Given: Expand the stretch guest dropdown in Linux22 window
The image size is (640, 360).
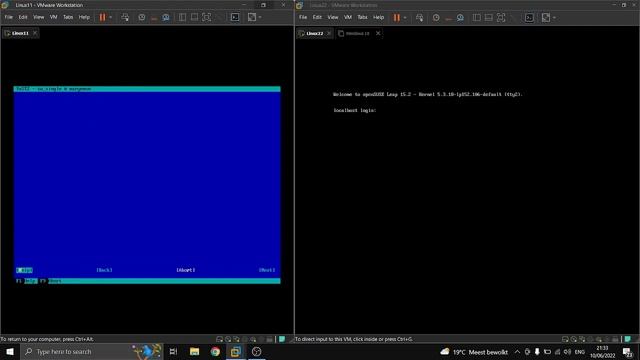Looking at the screenshot, I should [x=554, y=18].
